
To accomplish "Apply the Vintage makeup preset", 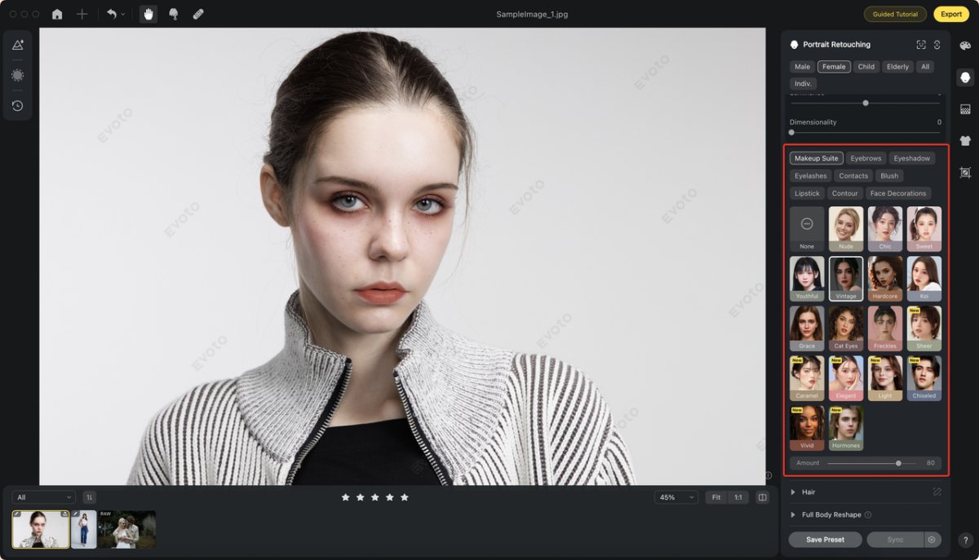I will coord(846,279).
